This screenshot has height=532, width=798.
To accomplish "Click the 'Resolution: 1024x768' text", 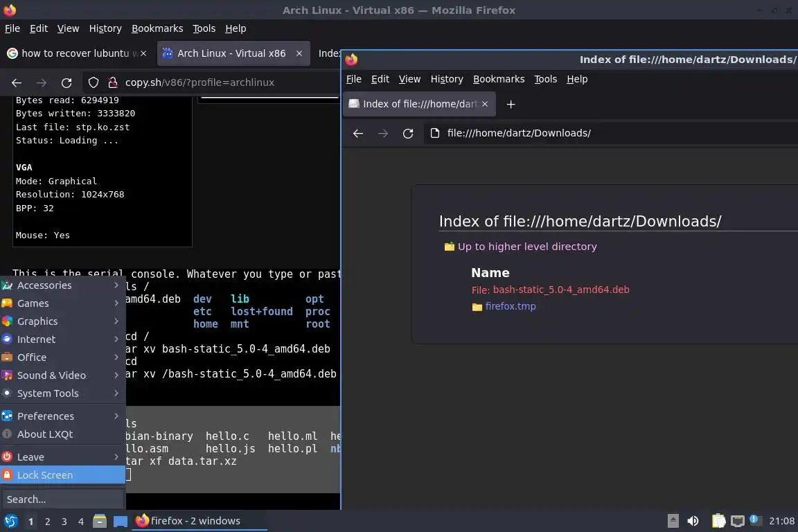I will (70, 195).
